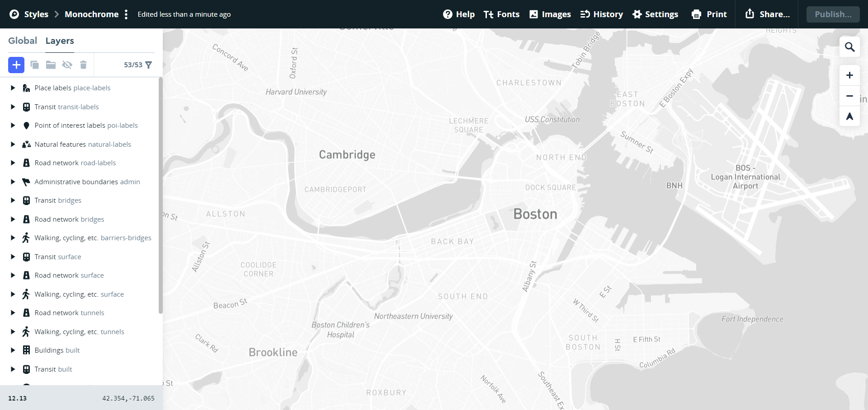Reset map bearing with compass arrow
Viewport: 868px width, 410px height.
pyautogui.click(x=849, y=116)
